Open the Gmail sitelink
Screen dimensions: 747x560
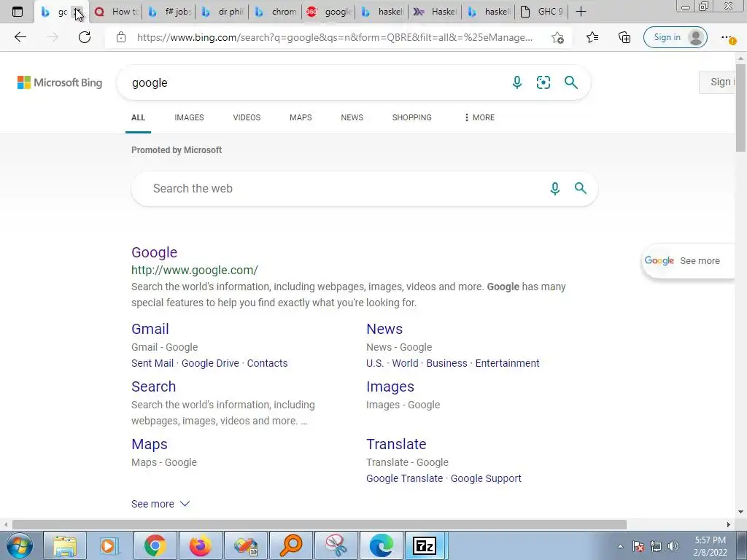(x=150, y=329)
